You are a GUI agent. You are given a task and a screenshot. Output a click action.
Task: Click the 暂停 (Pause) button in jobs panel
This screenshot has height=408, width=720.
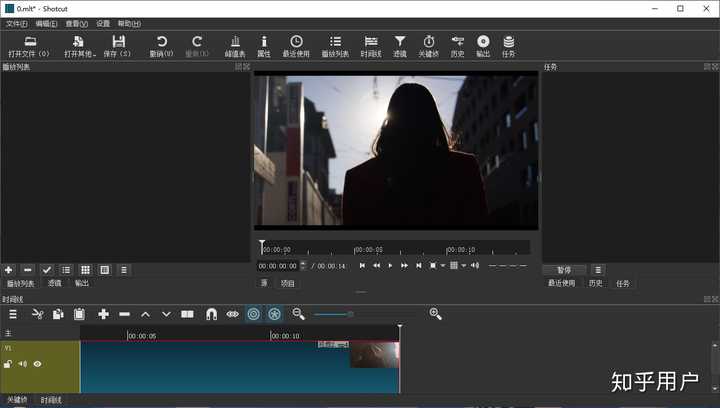pyautogui.click(x=564, y=270)
